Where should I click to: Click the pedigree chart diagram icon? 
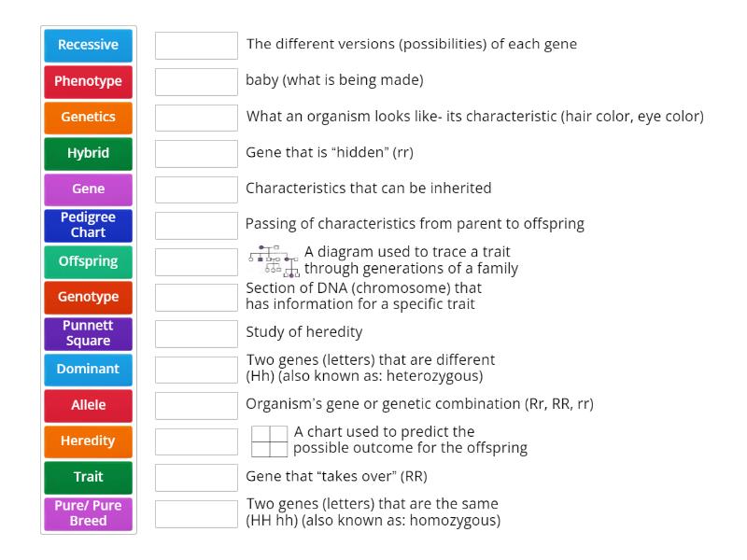click(271, 259)
